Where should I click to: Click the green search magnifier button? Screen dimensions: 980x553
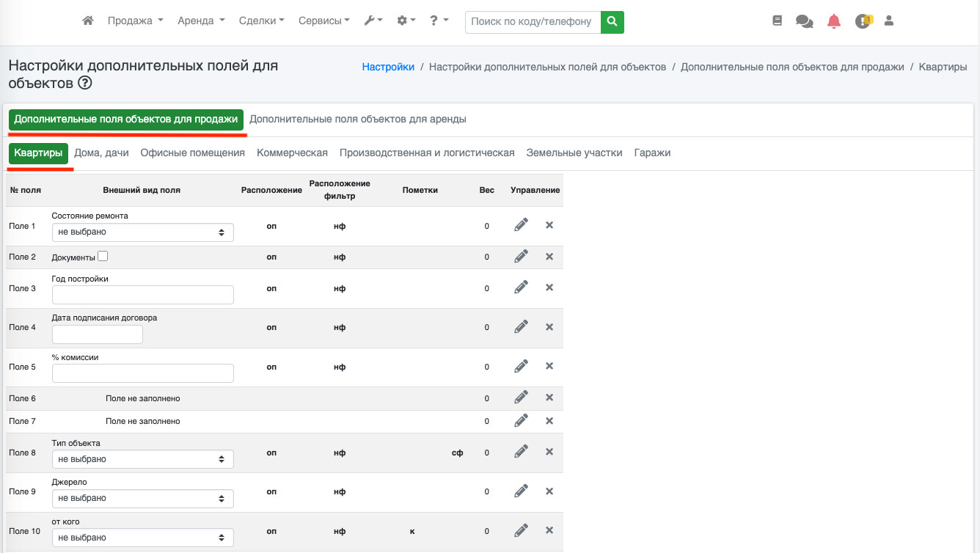pyautogui.click(x=612, y=22)
